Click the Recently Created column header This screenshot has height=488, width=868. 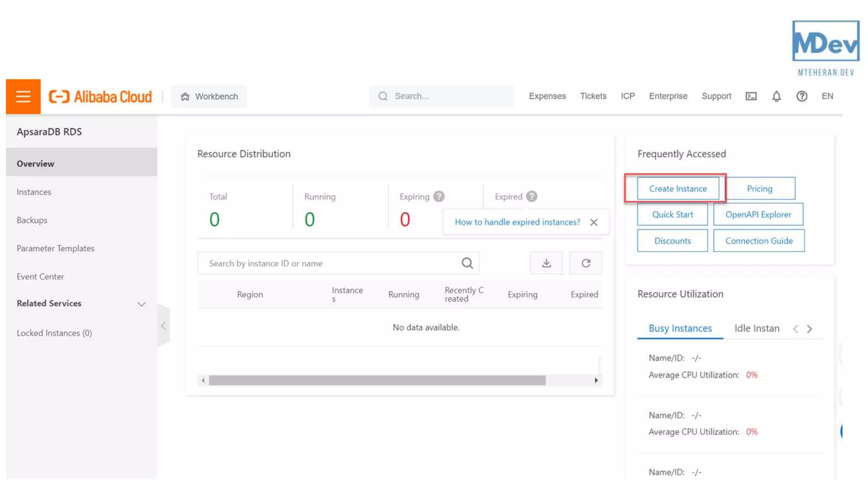point(464,294)
